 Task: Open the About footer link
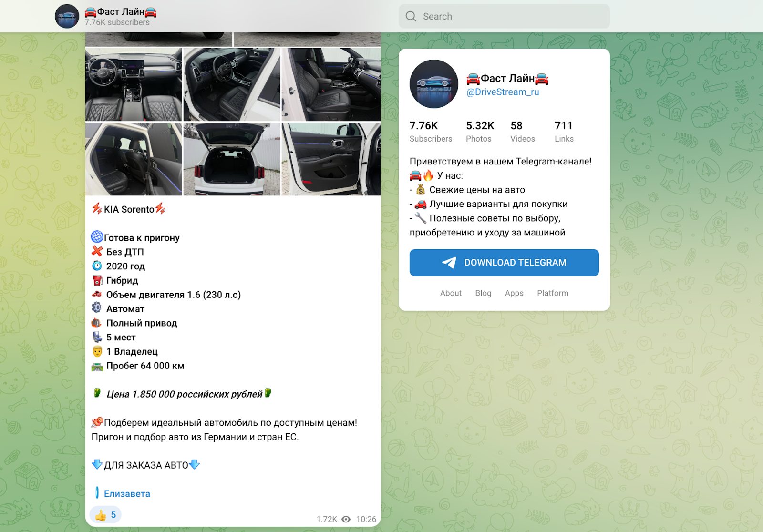pos(451,293)
